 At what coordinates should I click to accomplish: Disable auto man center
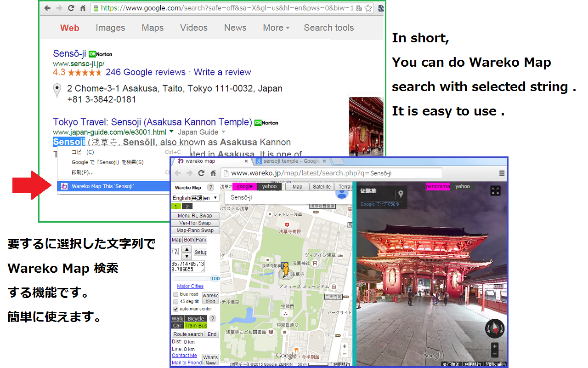pos(175,309)
